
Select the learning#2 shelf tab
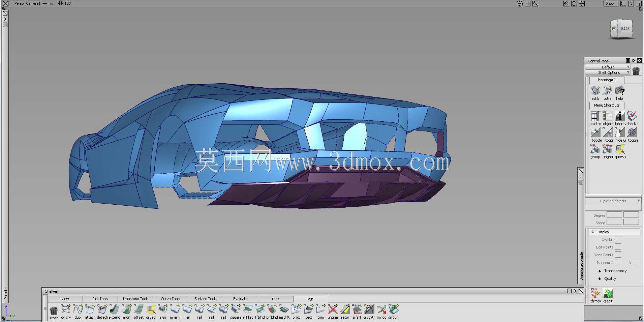click(x=607, y=80)
